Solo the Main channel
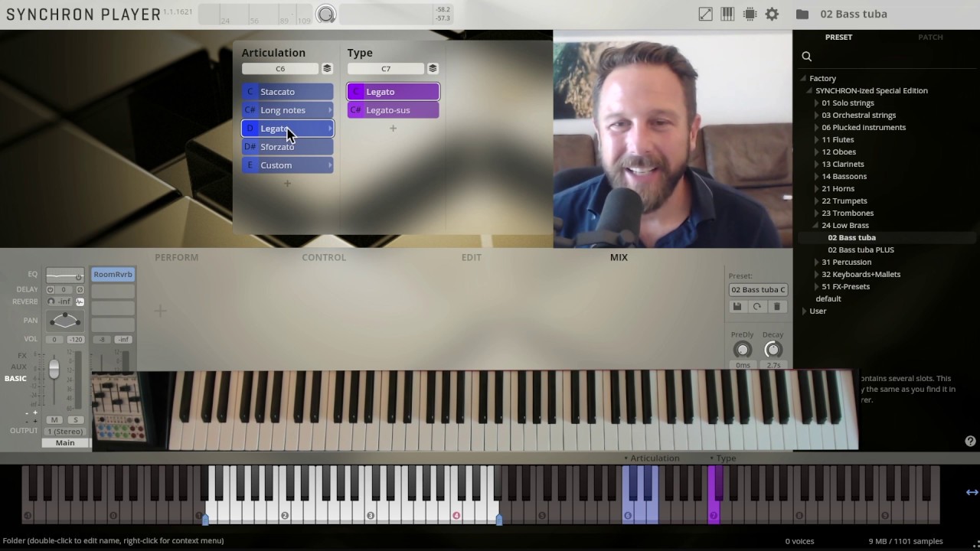Viewport: 980px width, 551px height. [x=75, y=419]
